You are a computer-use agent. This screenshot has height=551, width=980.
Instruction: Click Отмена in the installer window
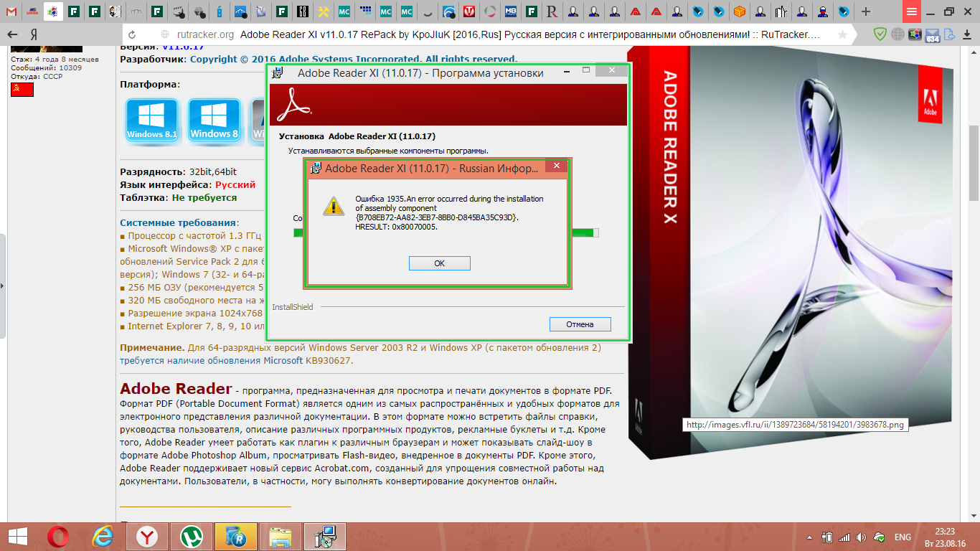580,324
